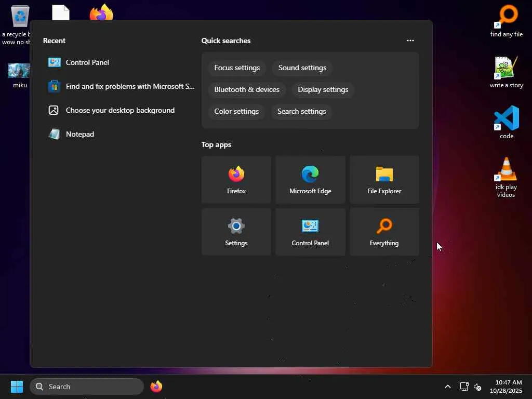The image size is (532, 399).
Task: Open Settings from Top apps
Action: pyautogui.click(x=236, y=232)
